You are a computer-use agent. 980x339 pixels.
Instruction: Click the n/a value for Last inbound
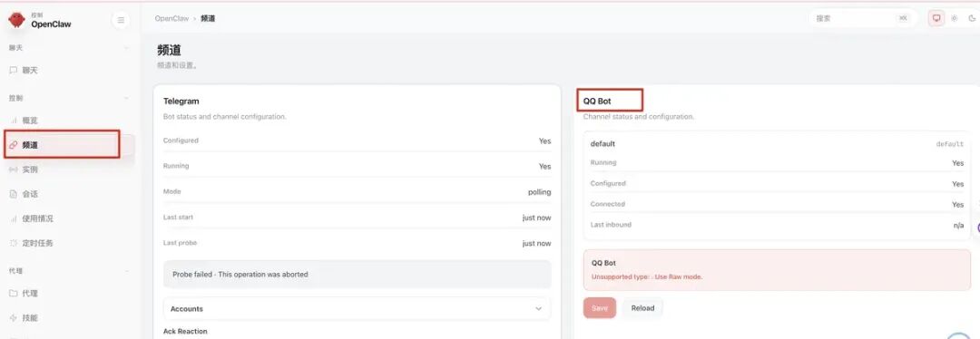(958, 226)
